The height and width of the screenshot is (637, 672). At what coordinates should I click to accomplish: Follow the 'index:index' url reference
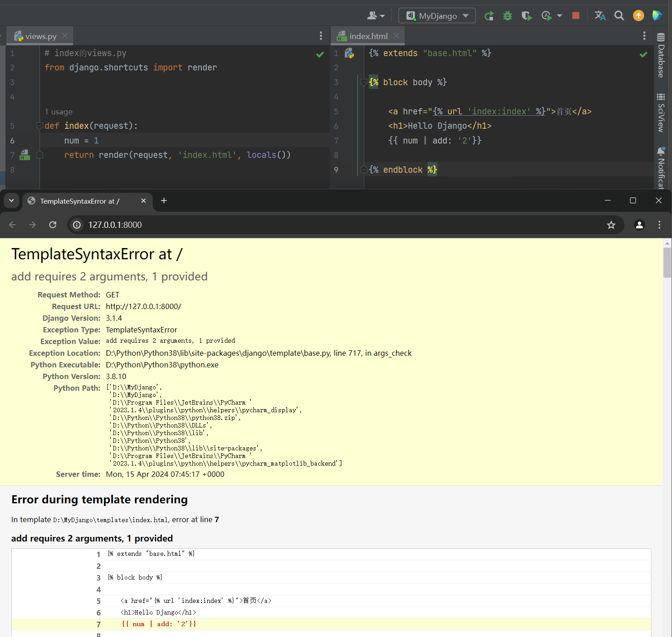pyautogui.click(x=499, y=111)
